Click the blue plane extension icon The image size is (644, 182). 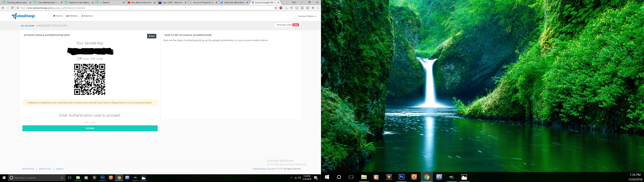pyautogui.click(x=313, y=8)
